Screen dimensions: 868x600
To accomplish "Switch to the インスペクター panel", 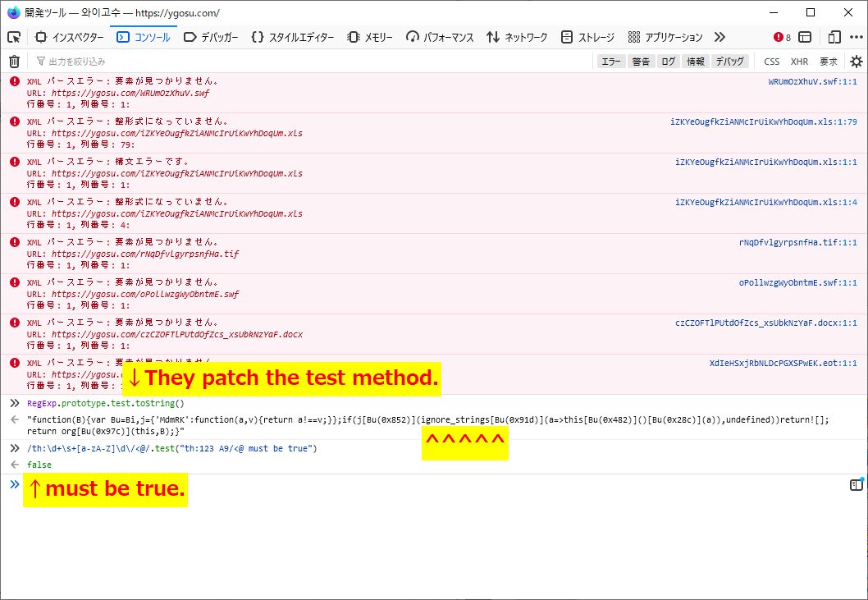I will point(71,37).
